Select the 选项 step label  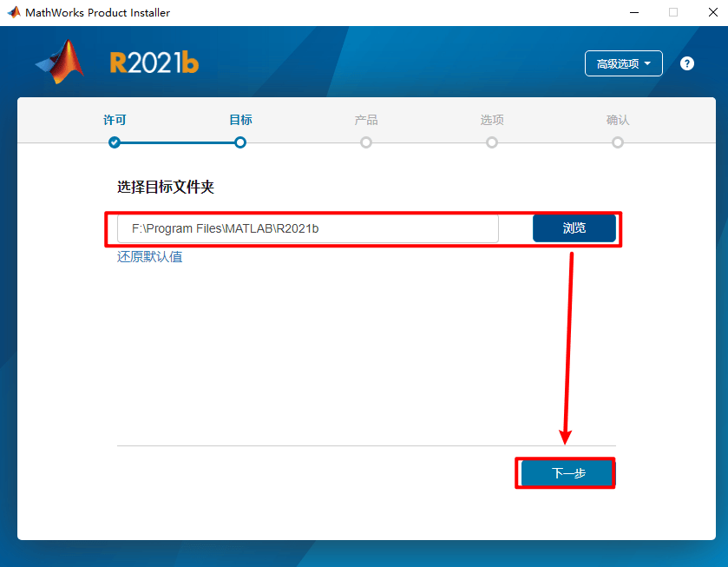pos(492,120)
